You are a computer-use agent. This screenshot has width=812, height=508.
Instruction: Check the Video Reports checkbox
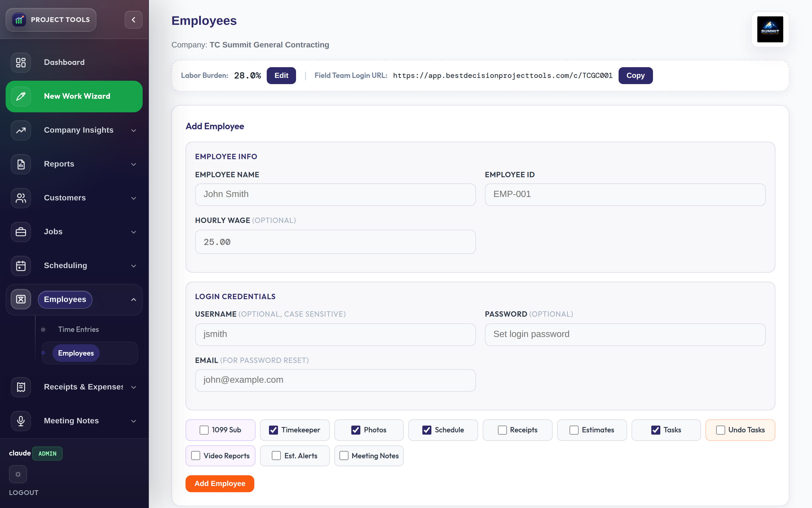[x=196, y=456]
